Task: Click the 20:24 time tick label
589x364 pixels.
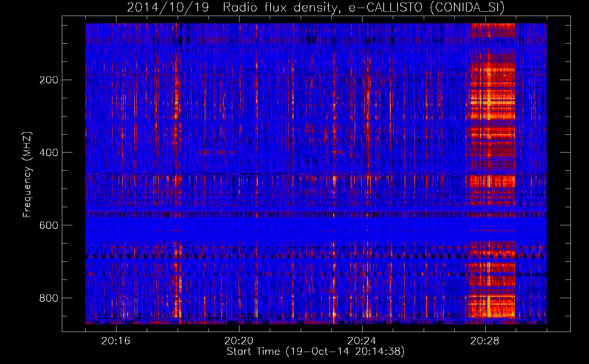Action: coord(362,341)
